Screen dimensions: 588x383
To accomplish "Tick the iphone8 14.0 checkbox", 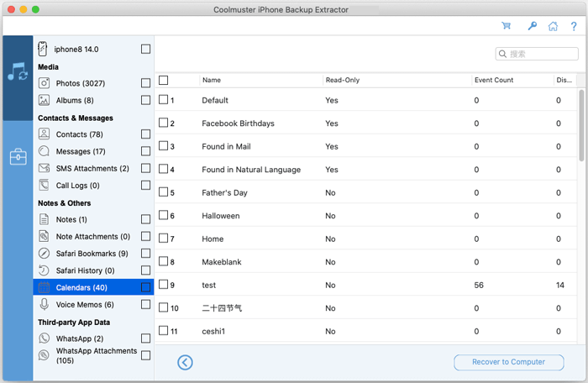I will pyautogui.click(x=145, y=50).
